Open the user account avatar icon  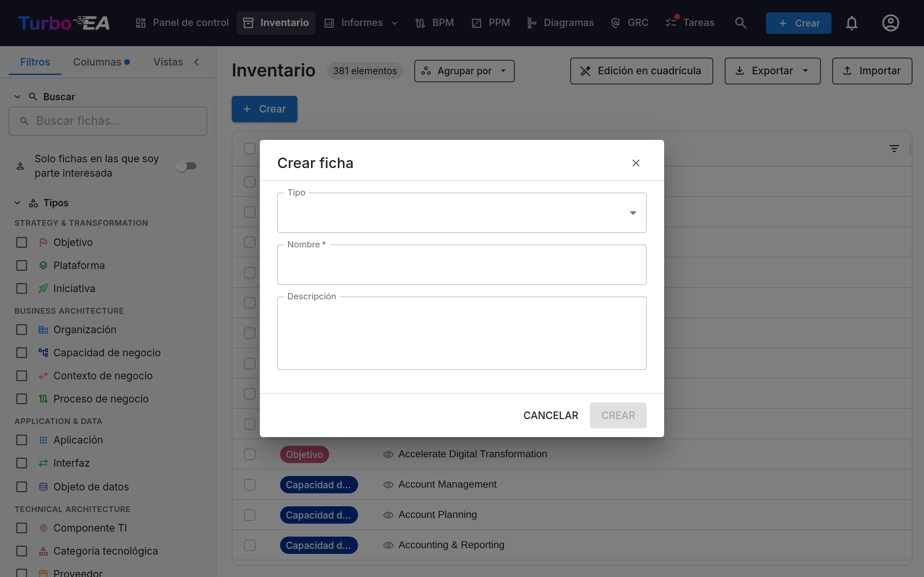click(890, 23)
